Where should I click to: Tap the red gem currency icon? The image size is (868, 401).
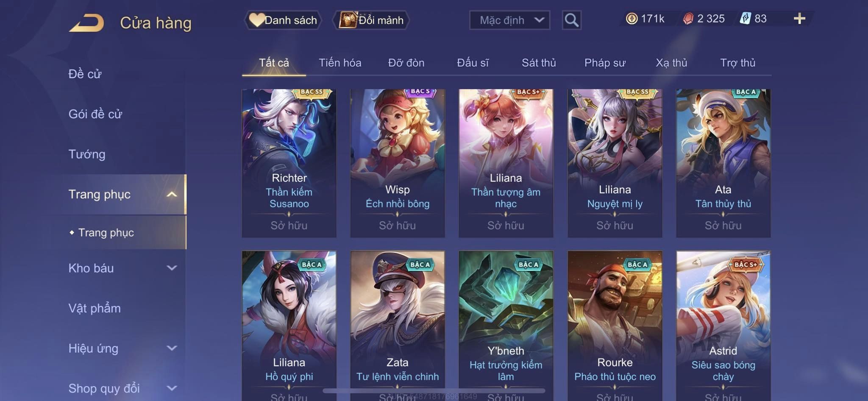pos(688,19)
